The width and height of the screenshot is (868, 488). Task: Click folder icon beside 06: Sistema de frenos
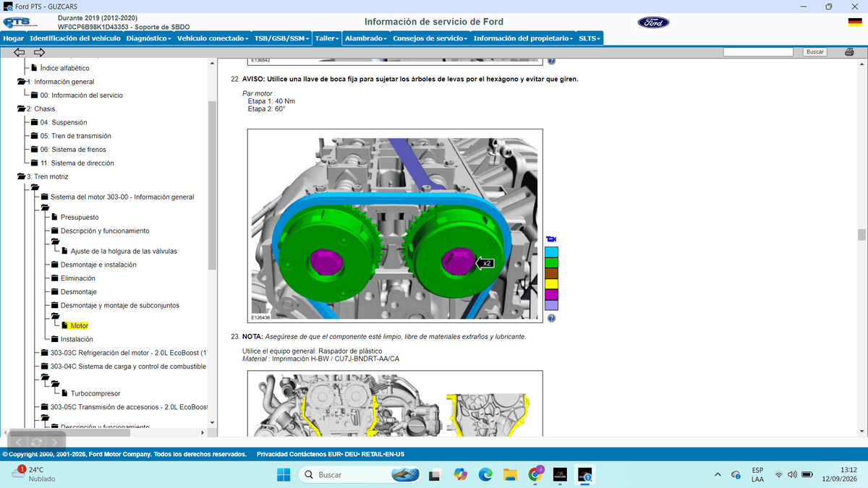click(x=34, y=150)
